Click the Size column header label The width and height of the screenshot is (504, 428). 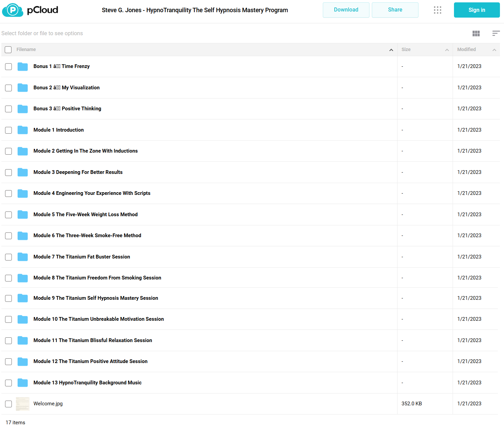406,49
